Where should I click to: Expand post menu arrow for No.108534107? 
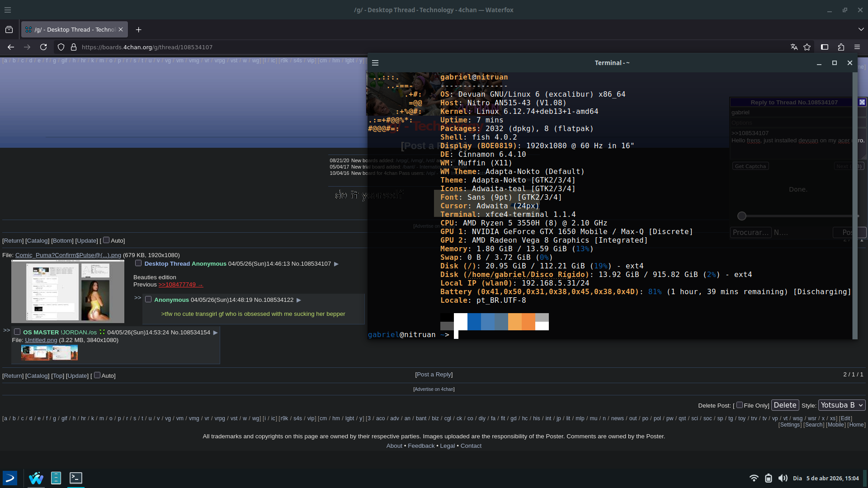336,264
